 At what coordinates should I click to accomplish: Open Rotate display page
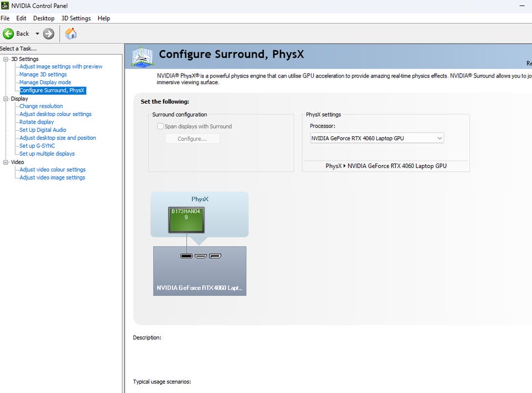(37, 122)
